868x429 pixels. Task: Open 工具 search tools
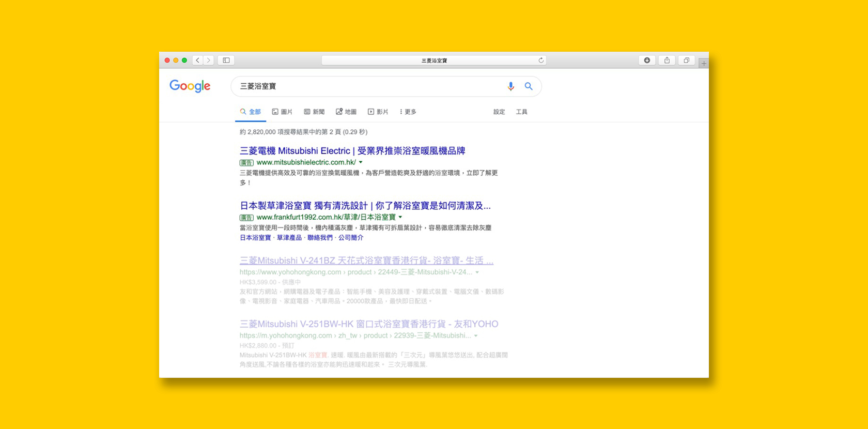(x=521, y=112)
